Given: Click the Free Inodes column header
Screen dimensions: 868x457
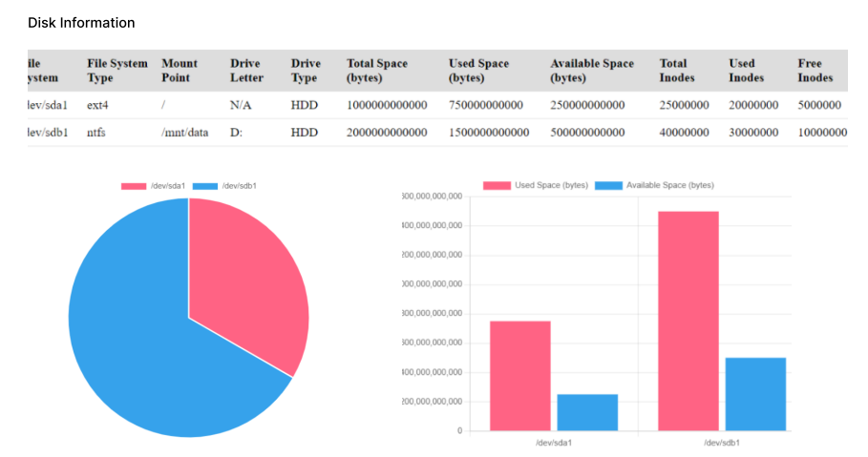Looking at the screenshot, I should coord(815,71).
